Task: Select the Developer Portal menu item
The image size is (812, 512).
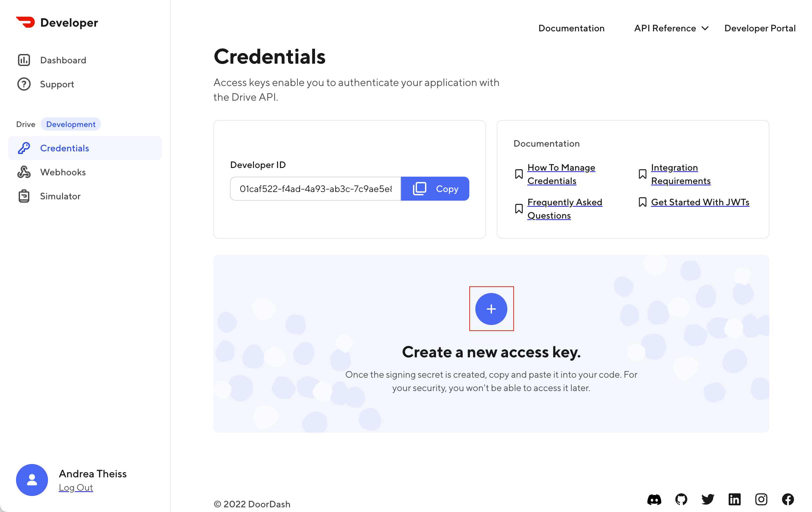Action: point(760,28)
